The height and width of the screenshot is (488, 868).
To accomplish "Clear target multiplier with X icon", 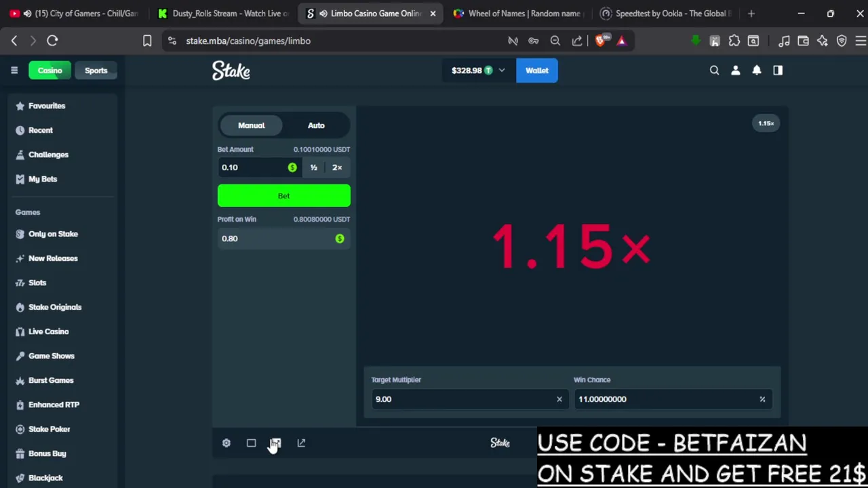I will (559, 399).
